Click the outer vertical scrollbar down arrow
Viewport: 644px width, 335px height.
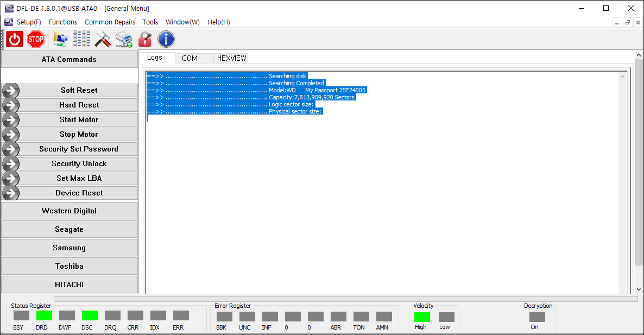coord(639,289)
